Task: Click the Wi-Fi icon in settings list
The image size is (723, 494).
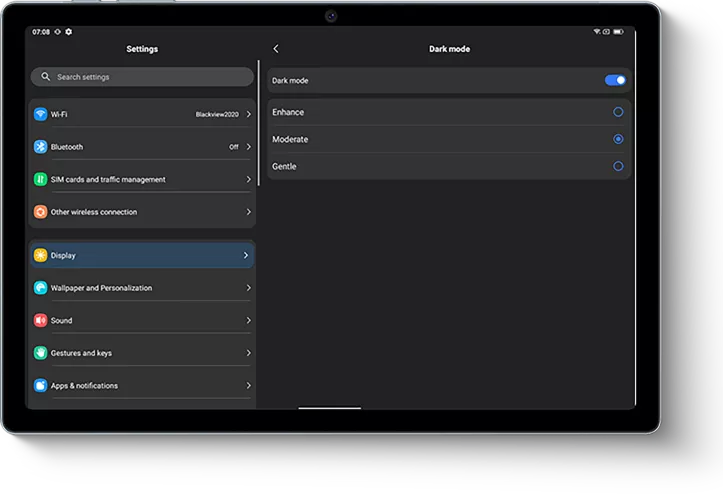Action: pos(41,115)
